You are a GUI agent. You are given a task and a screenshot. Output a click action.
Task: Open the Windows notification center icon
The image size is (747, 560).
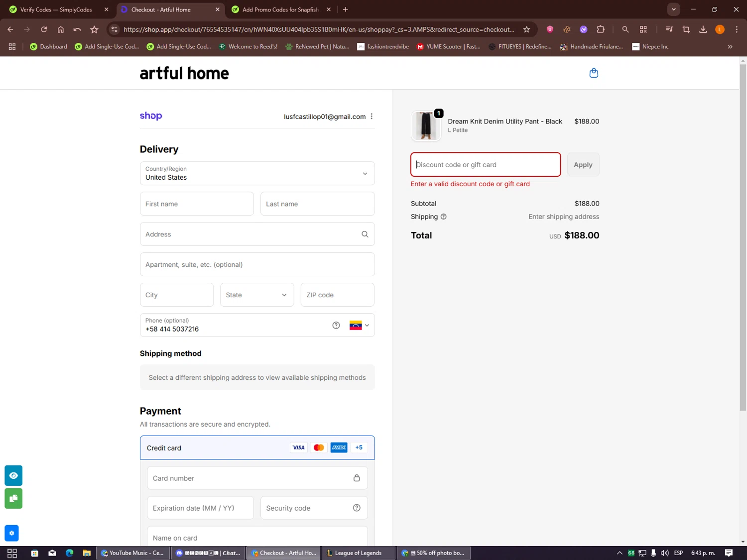tap(729, 553)
